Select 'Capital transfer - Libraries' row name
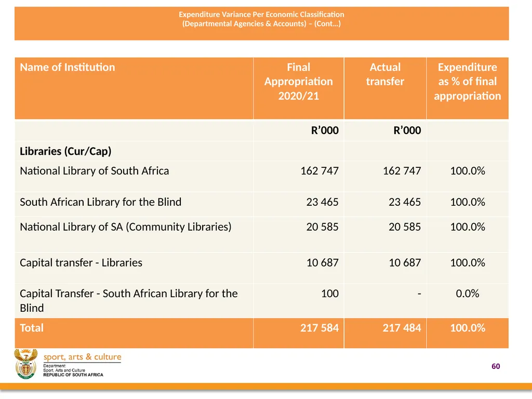The image size is (532, 399). tap(81, 262)
